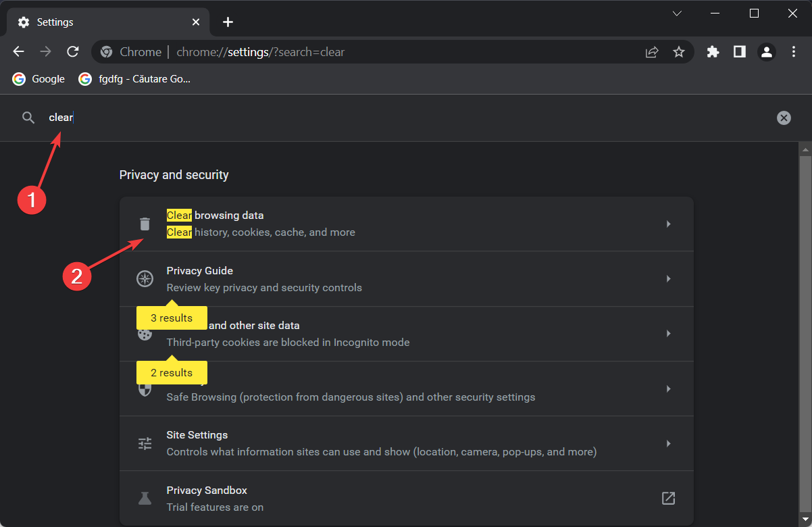Click the Privacy Guide compass icon
Viewport: 812px width, 527px height.
[x=145, y=278]
